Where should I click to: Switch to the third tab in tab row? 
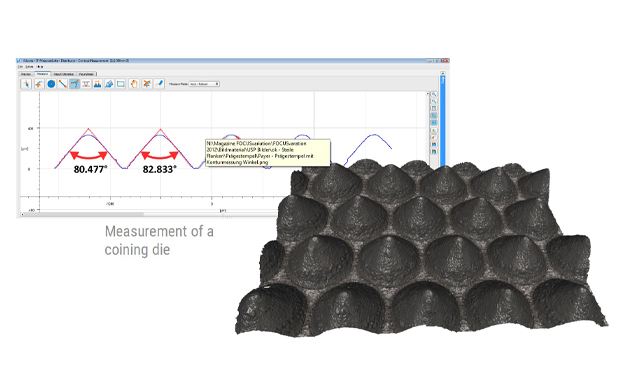(64, 74)
